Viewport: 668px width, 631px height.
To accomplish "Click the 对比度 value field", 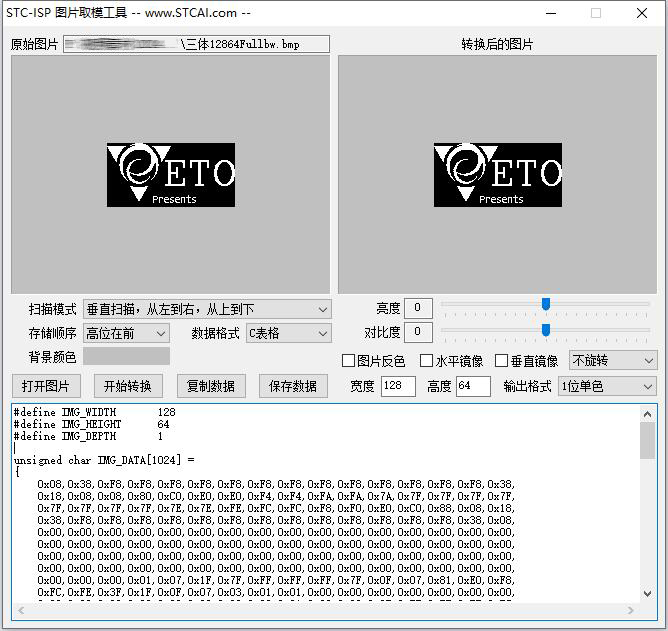I will point(418,332).
